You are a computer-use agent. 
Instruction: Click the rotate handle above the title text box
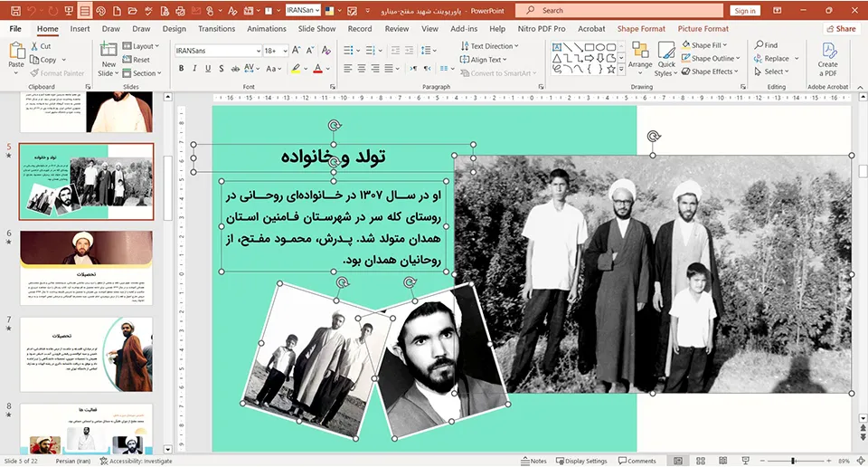click(x=334, y=125)
